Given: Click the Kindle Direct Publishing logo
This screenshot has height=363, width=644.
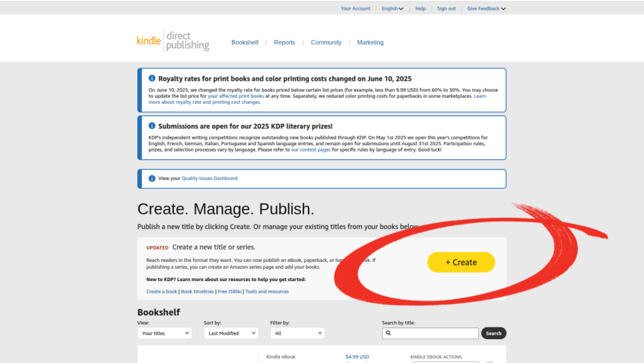Looking at the screenshot, I should (173, 41).
